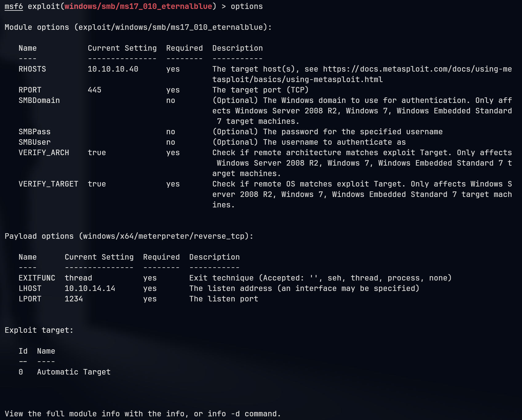Click 'The listen address' description for LHOST
This screenshot has width=522, height=420.
[304, 289]
